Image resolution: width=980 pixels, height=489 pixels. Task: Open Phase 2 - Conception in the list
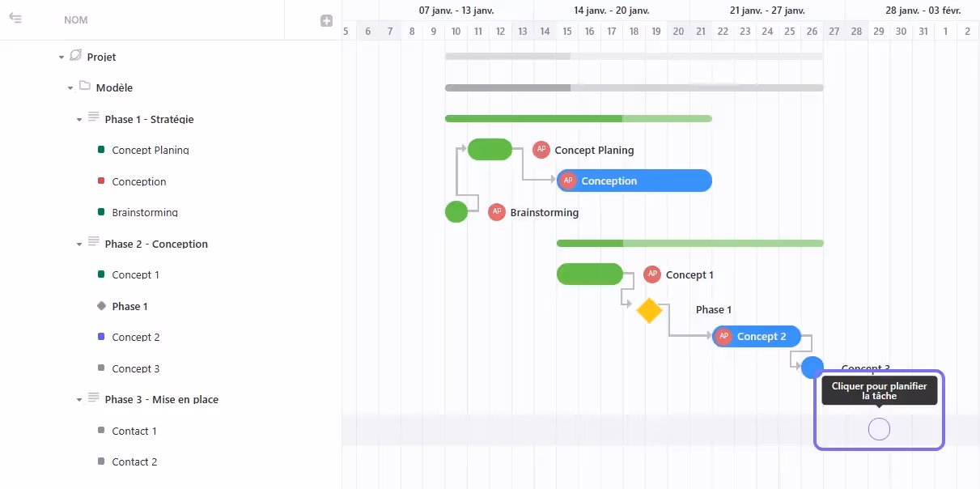click(x=156, y=244)
